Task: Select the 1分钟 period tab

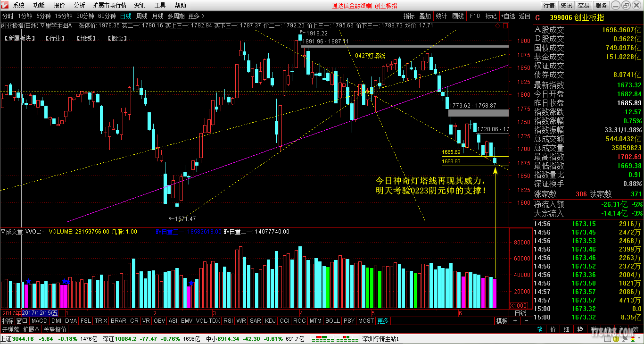Action: tap(25, 16)
